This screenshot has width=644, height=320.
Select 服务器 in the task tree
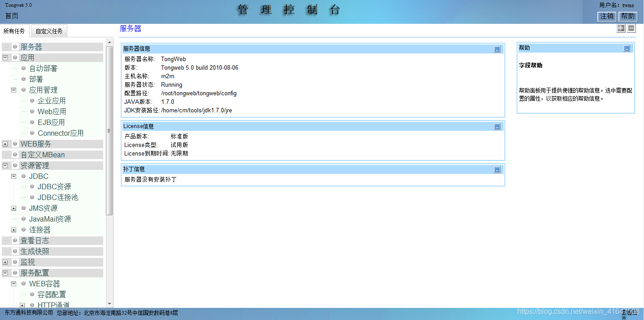31,47
